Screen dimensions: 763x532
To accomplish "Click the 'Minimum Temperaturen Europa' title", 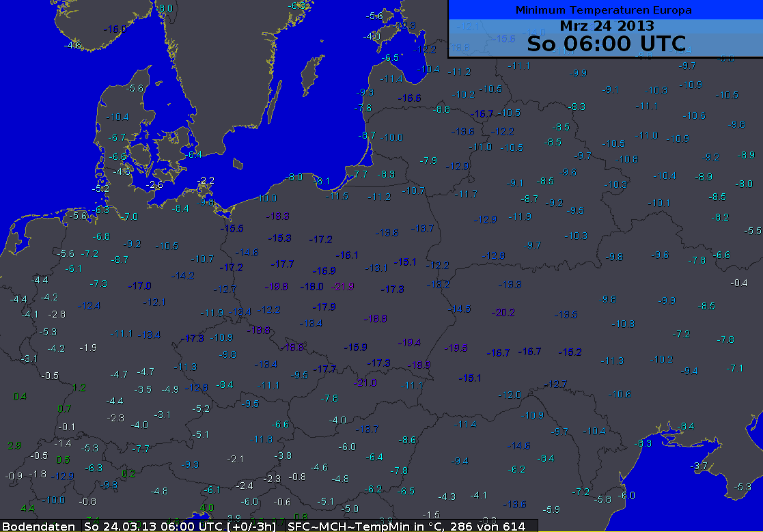I will coord(603,10).
